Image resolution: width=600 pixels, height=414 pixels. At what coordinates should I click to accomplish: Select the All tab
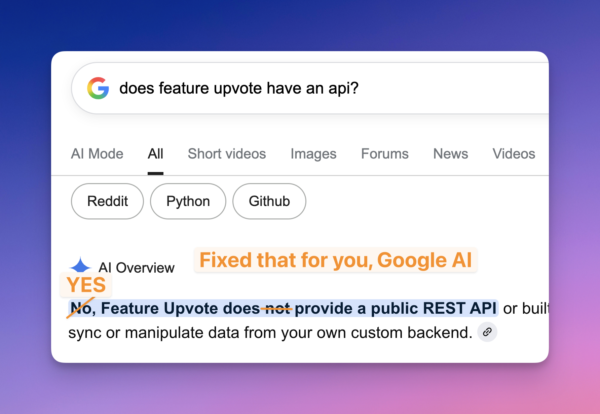point(155,154)
